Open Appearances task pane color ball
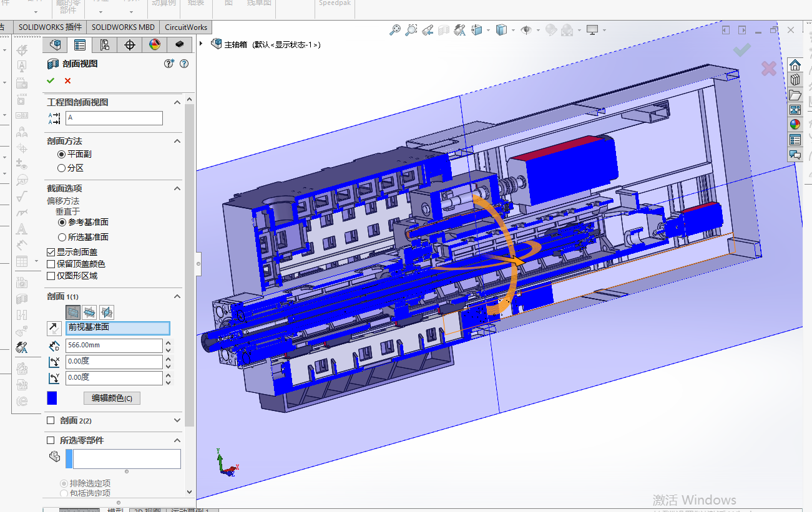Viewport: 812px width, 512px height. coord(795,124)
